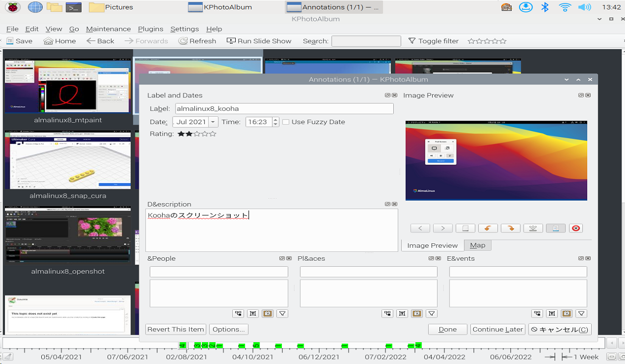
Task: Click the blank page button beside next arrow
Action: [x=465, y=228]
